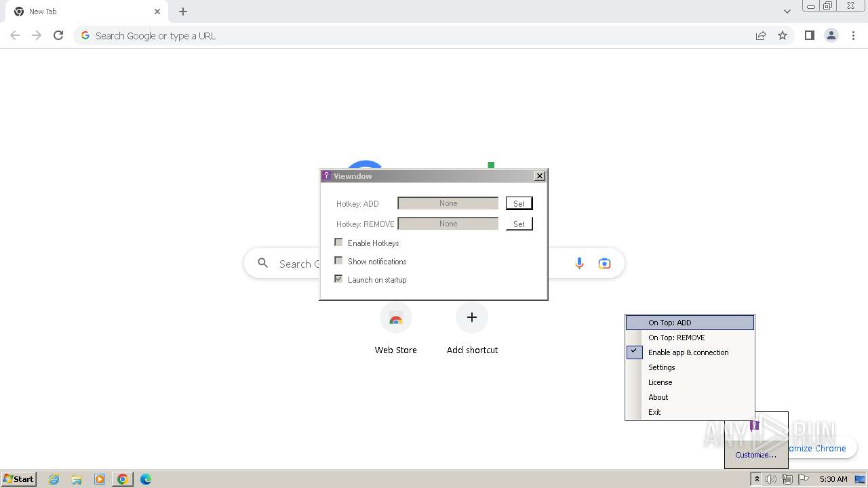Uncheck Launch on startup
This screenshot has height=488, width=868.
(x=338, y=279)
